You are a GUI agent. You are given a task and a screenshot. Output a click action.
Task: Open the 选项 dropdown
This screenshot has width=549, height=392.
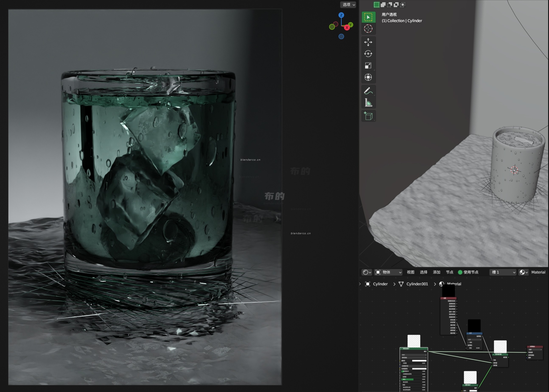click(x=348, y=5)
